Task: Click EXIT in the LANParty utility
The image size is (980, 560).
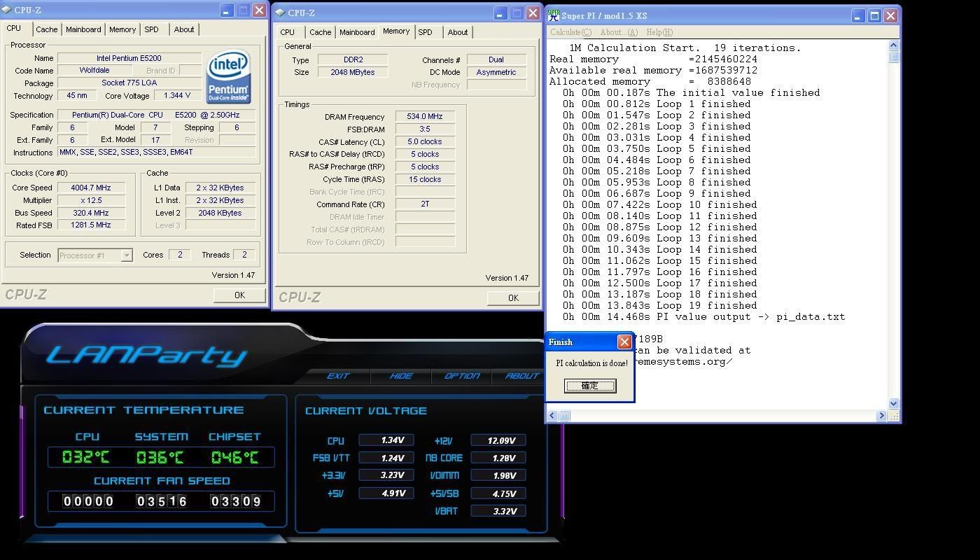Action: pyautogui.click(x=338, y=376)
